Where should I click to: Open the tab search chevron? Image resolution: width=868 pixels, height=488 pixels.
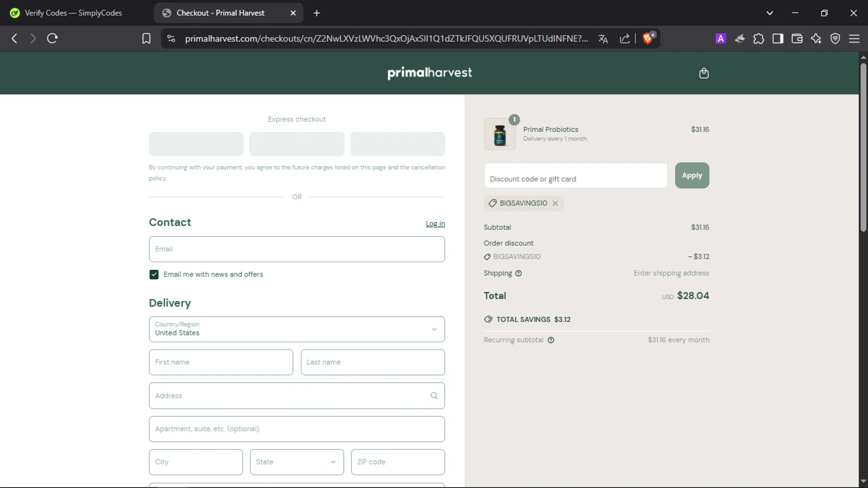(770, 13)
